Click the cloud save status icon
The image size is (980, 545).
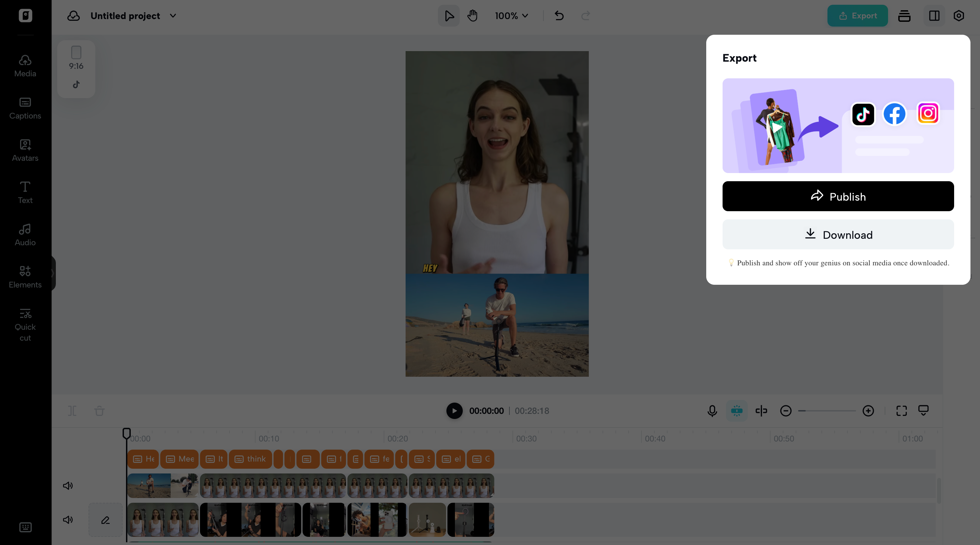74,16
